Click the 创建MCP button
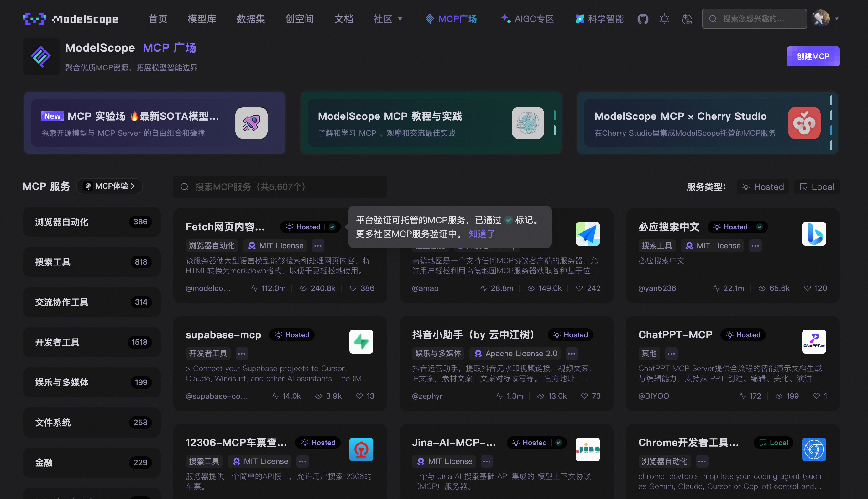 [813, 56]
